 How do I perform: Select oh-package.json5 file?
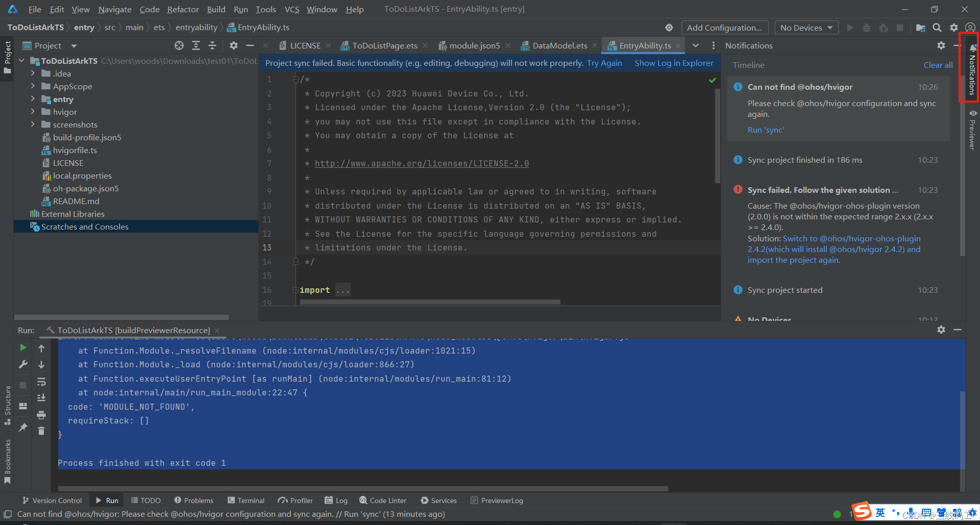[x=85, y=188]
